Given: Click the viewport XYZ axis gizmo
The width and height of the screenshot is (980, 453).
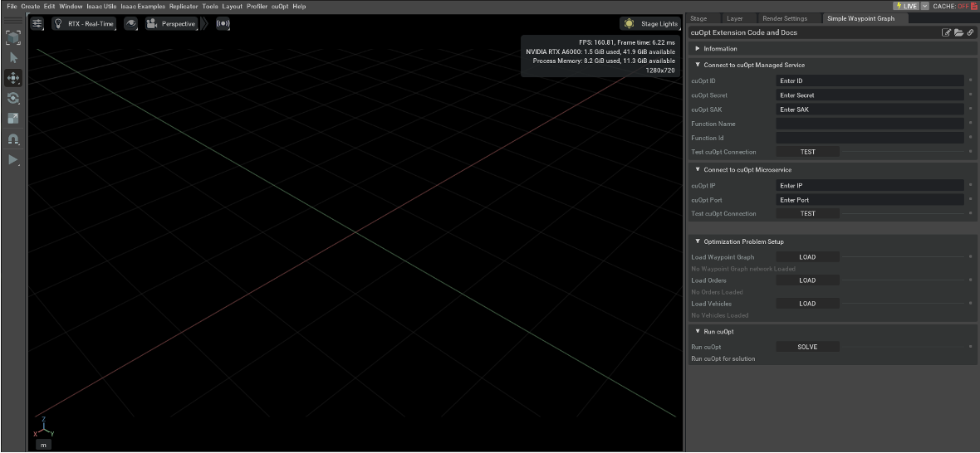Looking at the screenshot, I should (42, 426).
